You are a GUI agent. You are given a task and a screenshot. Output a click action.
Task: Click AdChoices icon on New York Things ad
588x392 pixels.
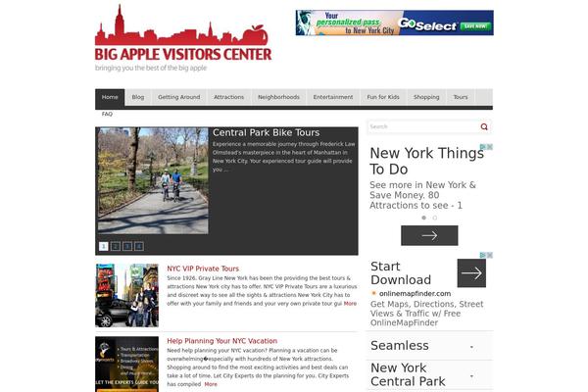(485, 148)
